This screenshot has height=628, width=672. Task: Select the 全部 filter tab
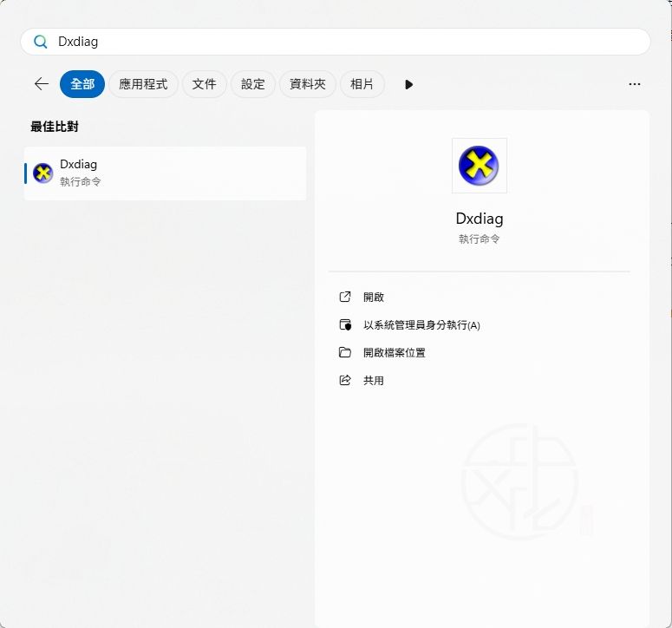click(x=82, y=84)
